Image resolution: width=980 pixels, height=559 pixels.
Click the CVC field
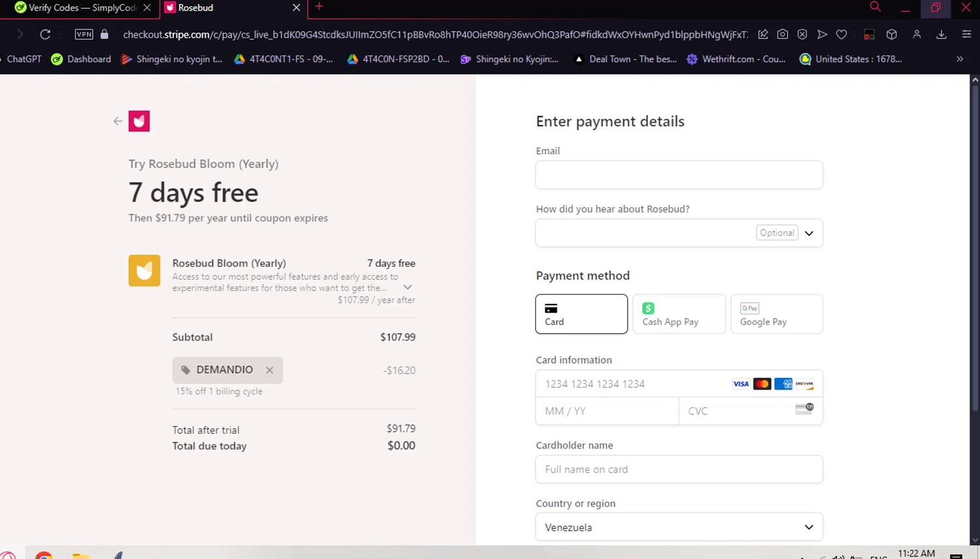[x=751, y=411]
